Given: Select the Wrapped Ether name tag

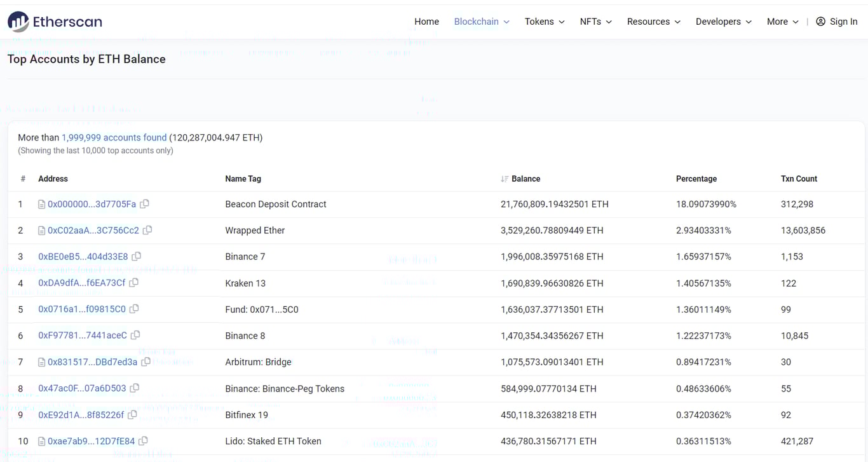Looking at the screenshot, I should 255,230.
